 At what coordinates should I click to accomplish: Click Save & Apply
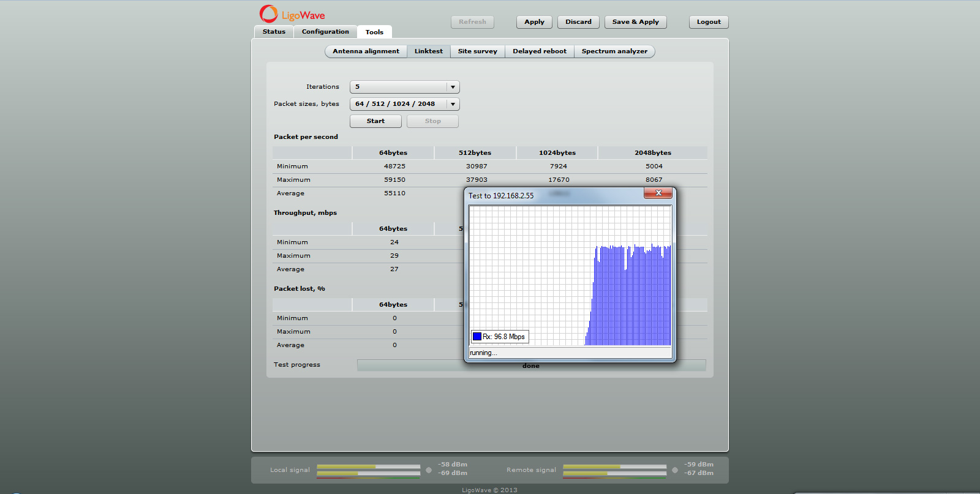(x=635, y=22)
